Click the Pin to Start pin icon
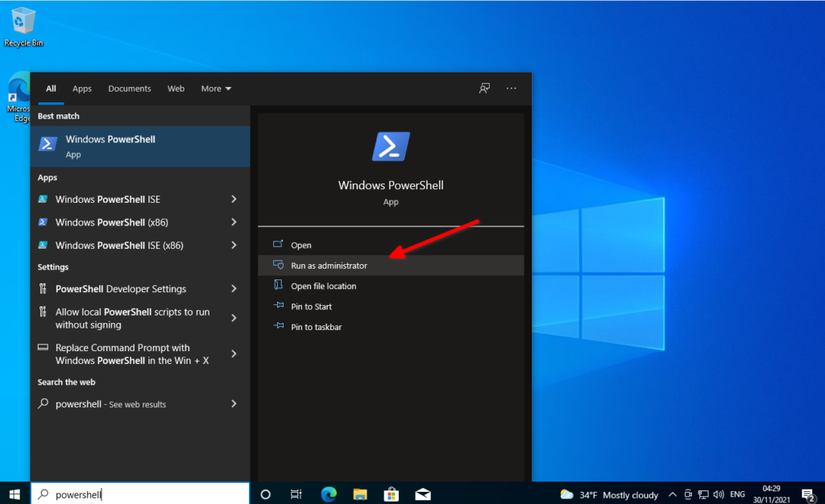The height and width of the screenshot is (504, 825). pyautogui.click(x=278, y=305)
